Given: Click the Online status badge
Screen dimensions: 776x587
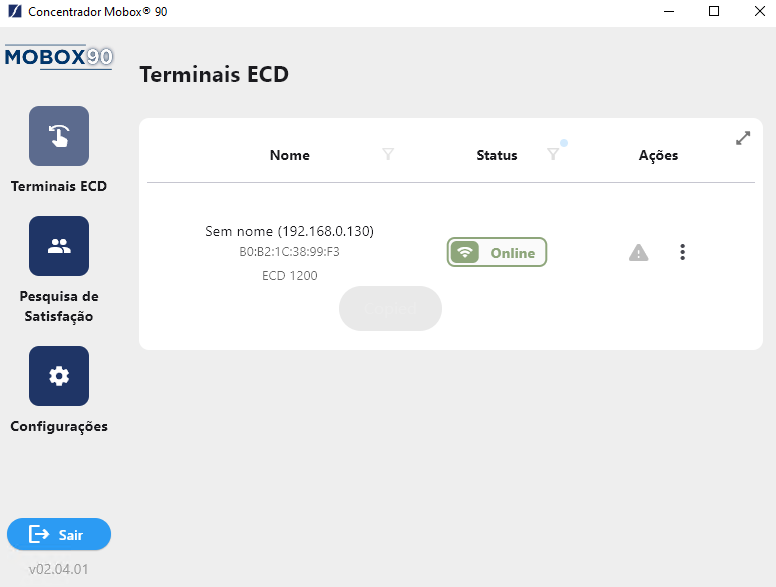Looking at the screenshot, I should pyautogui.click(x=497, y=252).
